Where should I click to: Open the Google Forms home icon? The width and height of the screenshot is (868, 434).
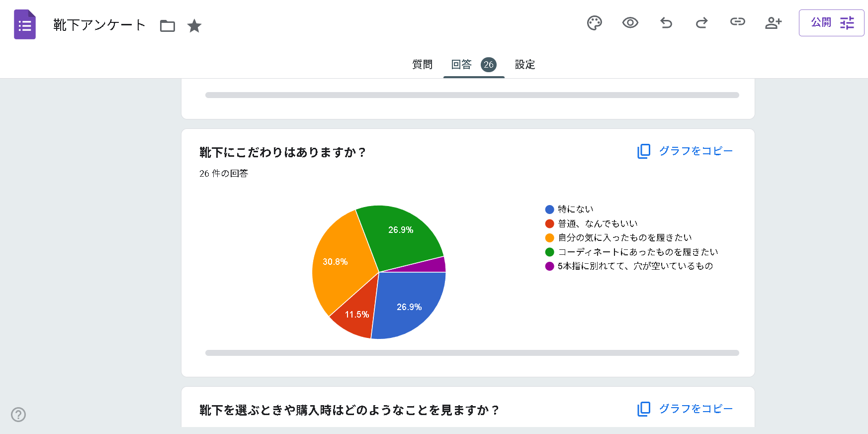tap(24, 24)
